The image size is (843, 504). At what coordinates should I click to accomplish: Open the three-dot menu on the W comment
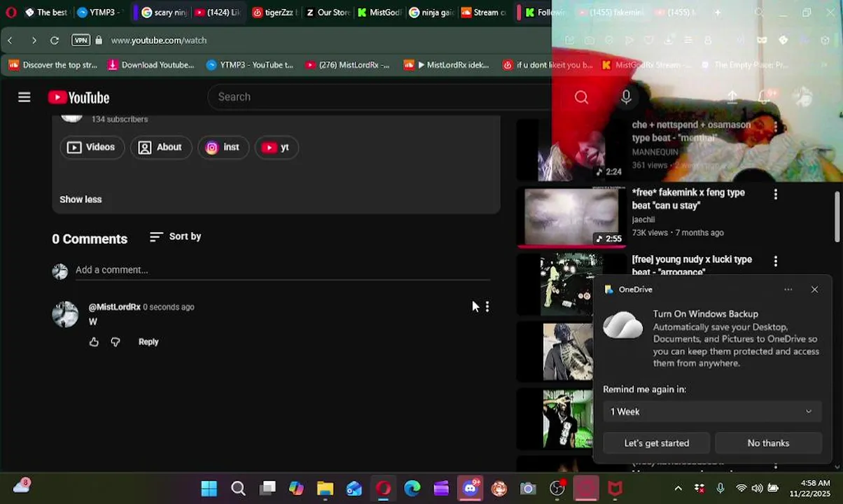click(x=487, y=307)
